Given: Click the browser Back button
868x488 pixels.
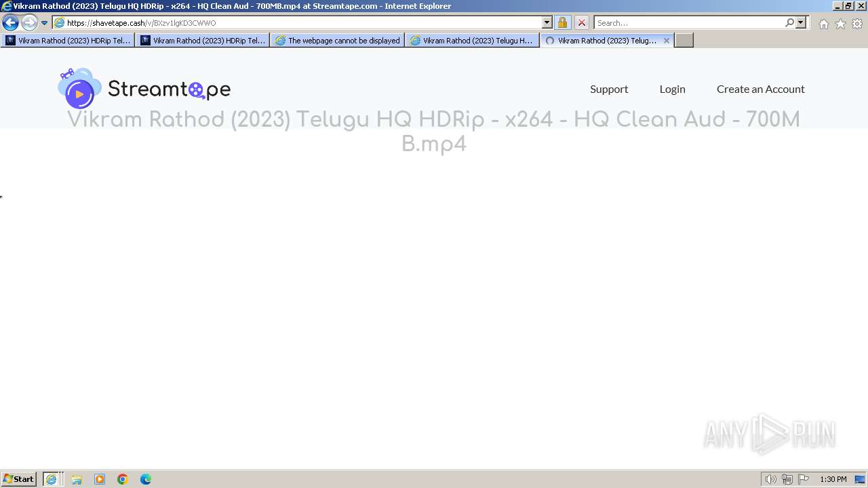Looking at the screenshot, I should point(10,22).
